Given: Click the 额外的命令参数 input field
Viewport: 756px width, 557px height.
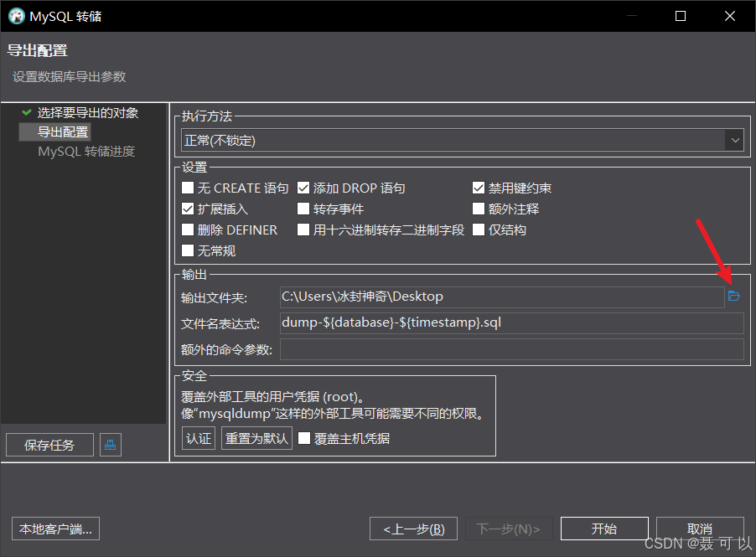Looking at the screenshot, I should (x=511, y=348).
